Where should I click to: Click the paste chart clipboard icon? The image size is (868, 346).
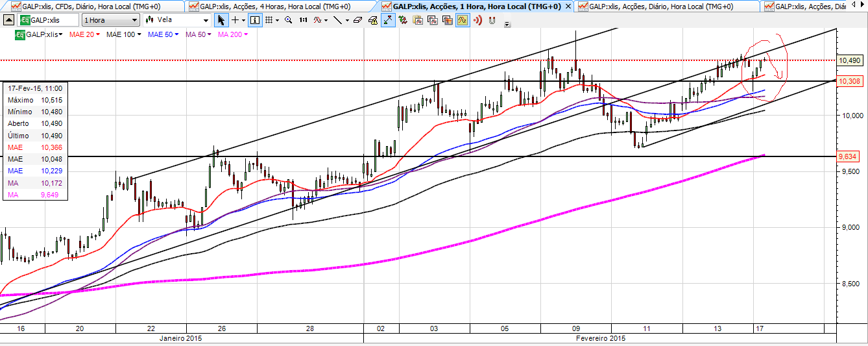418,20
